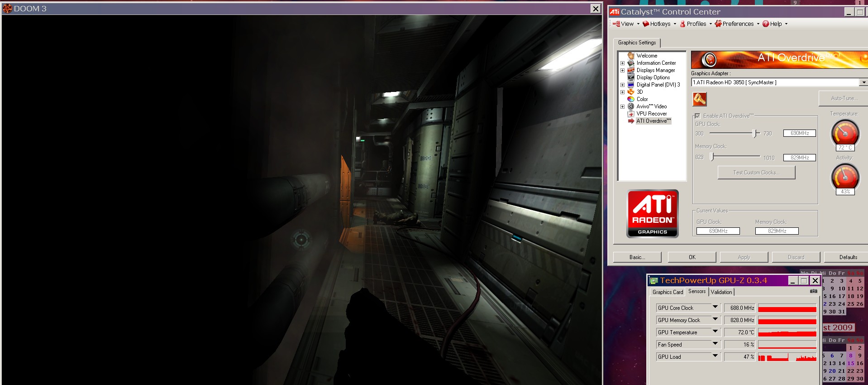Click the Overdrive banner round gauge icon
The height and width of the screenshot is (385, 868).
pos(709,60)
